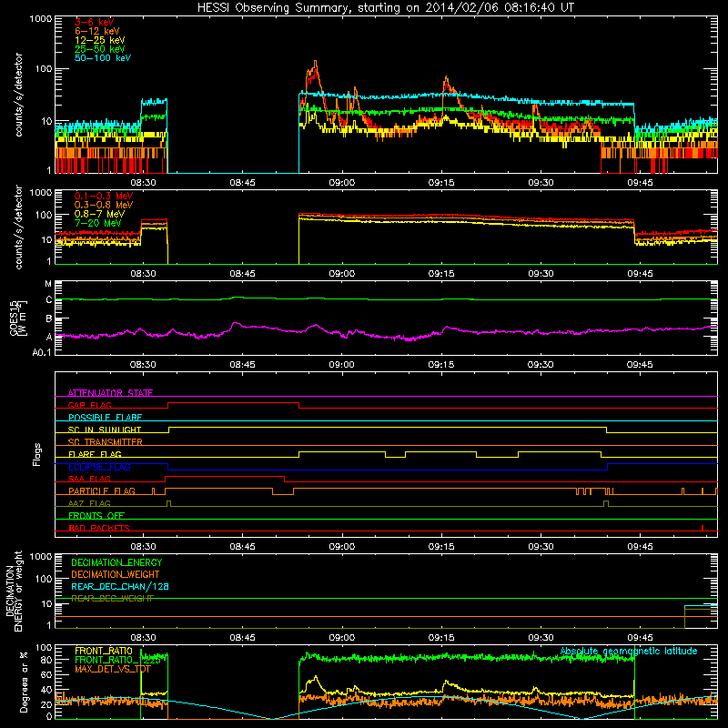Screen dimensions: 728x728
Task: Click the '0.8-7 MeV' legend label
Action: tap(99, 214)
